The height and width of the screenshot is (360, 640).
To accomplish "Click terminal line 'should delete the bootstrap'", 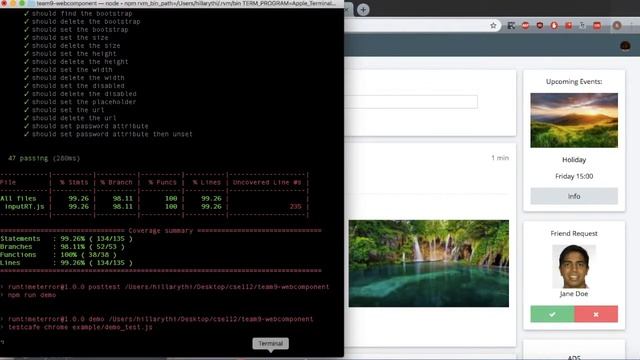I will 86,22.
